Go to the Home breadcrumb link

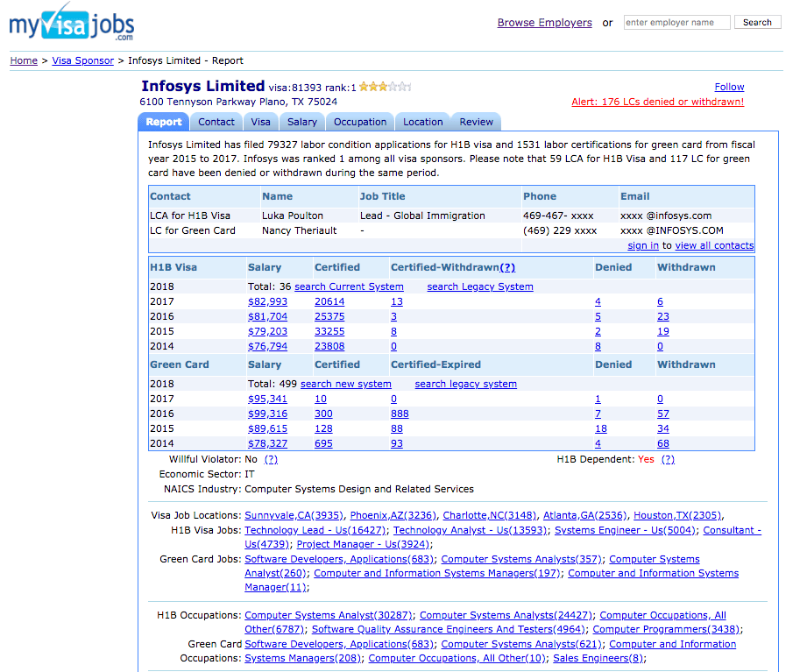coord(24,60)
